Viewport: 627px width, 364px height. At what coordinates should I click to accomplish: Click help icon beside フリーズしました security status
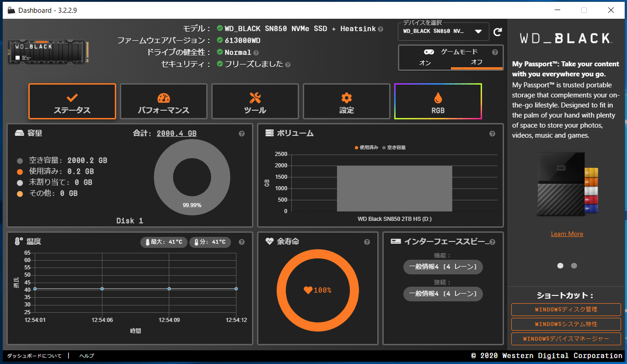click(288, 64)
